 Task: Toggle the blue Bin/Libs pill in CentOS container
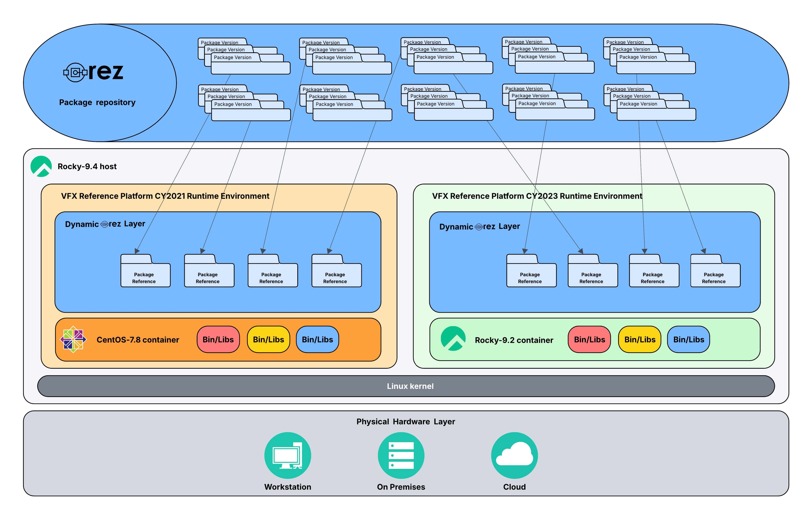click(x=317, y=339)
